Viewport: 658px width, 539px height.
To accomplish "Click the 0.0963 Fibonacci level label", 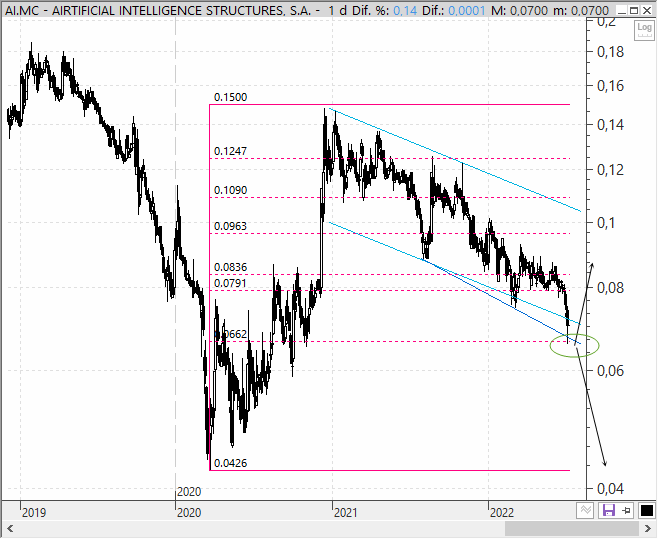I will pyautogui.click(x=230, y=226).
